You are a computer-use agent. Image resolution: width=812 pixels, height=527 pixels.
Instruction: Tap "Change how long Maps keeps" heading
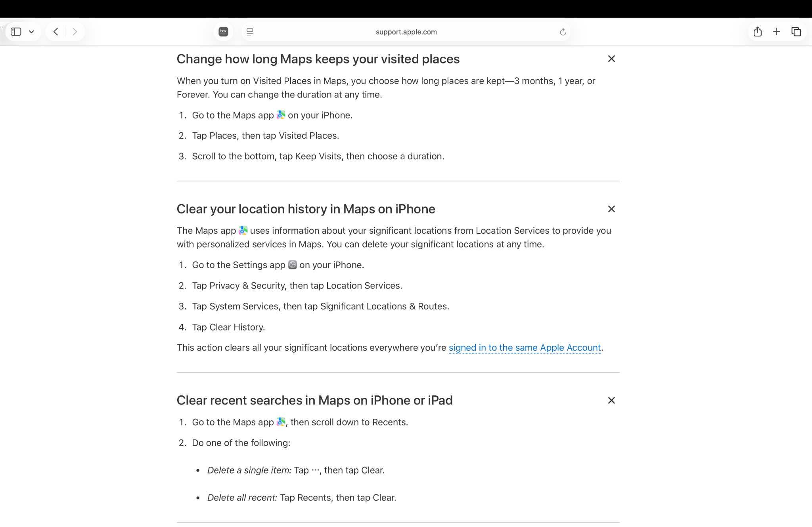(318, 59)
